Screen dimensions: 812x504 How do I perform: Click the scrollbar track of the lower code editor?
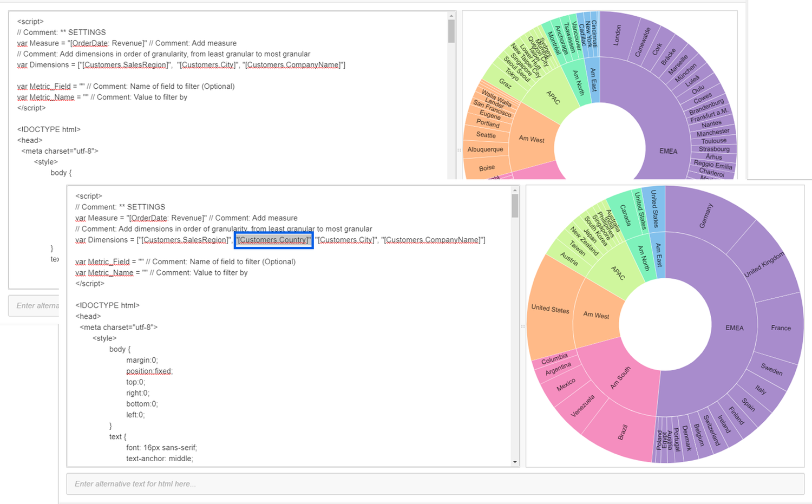tap(514, 352)
